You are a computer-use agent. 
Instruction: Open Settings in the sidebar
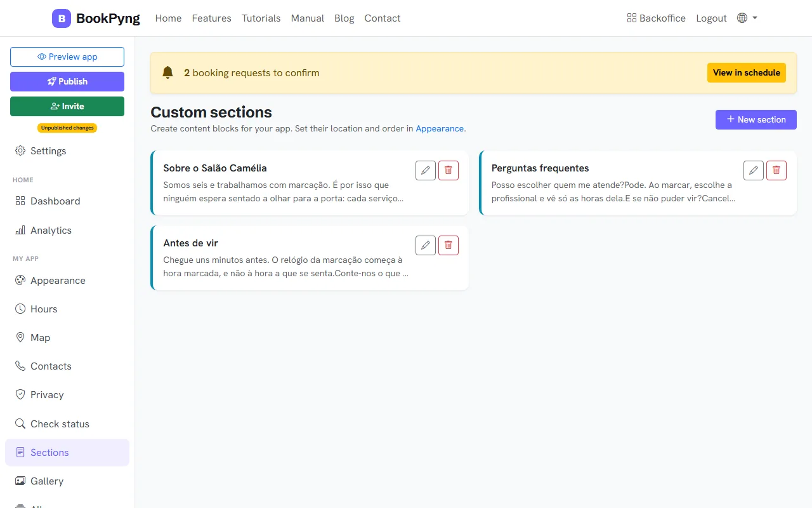pyautogui.click(x=67, y=151)
